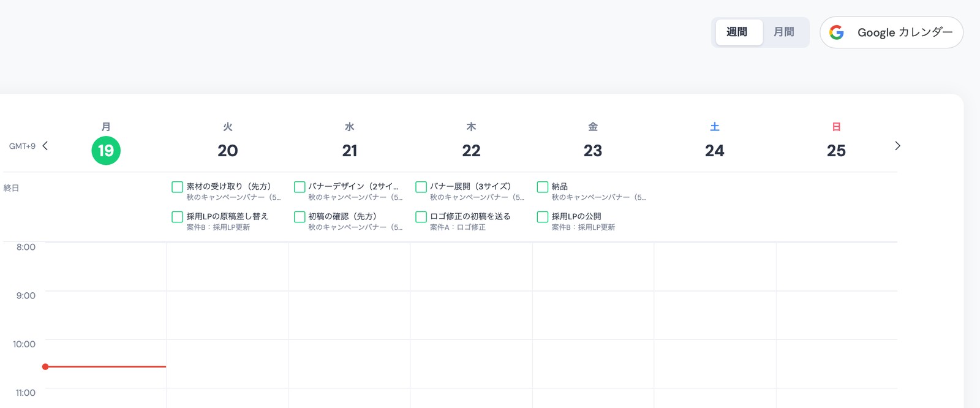Open task title 納品
The image size is (980, 408).
[x=559, y=186]
